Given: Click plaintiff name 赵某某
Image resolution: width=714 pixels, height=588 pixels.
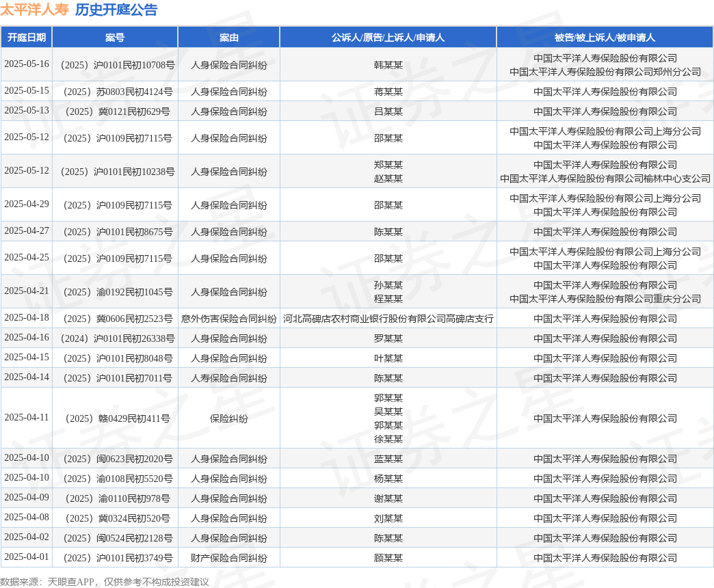Looking at the screenshot, I should [388, 178].
